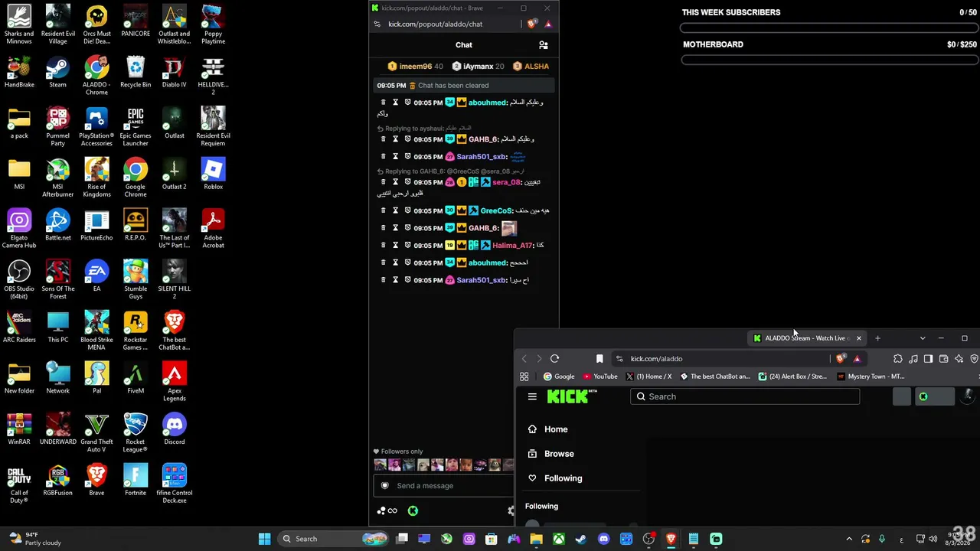Screen dimensions: 980x551
Task: Click the popout chat address bar URL
Action: click(435, 24)
